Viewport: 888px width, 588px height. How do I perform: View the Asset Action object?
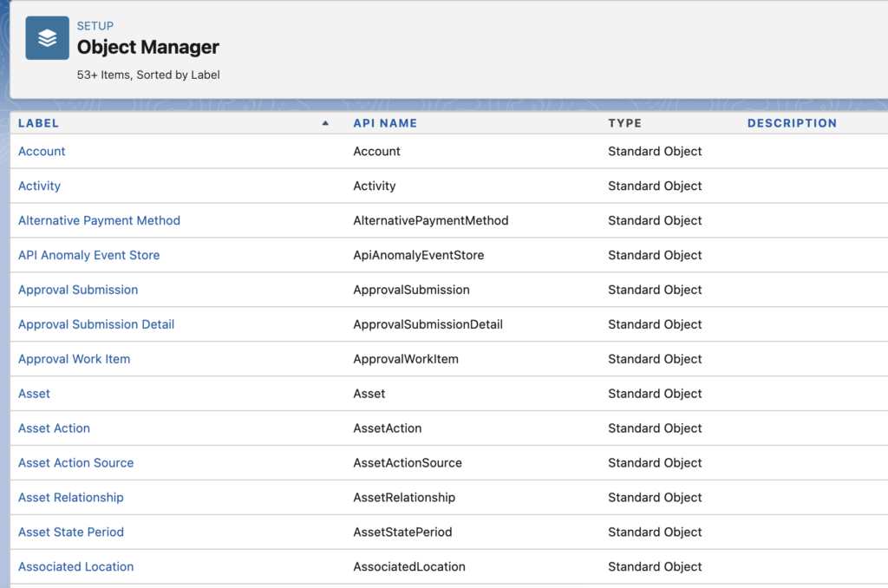coord(54,428)
